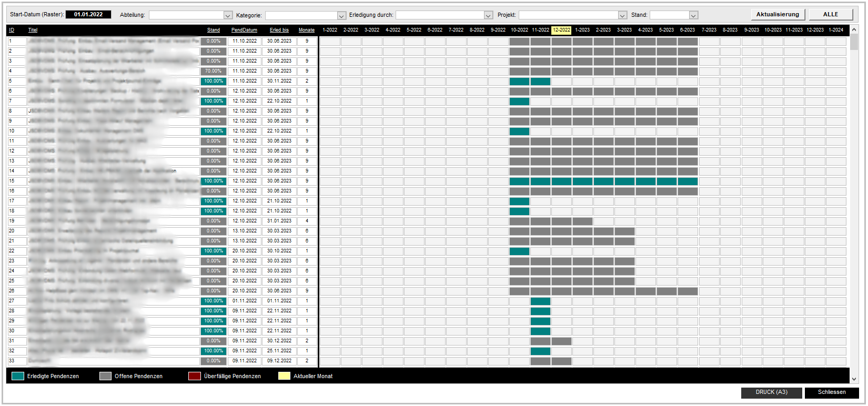This screenshot has height=406, width=868.
Task: Sort by the ID column header
Action: 12,30
